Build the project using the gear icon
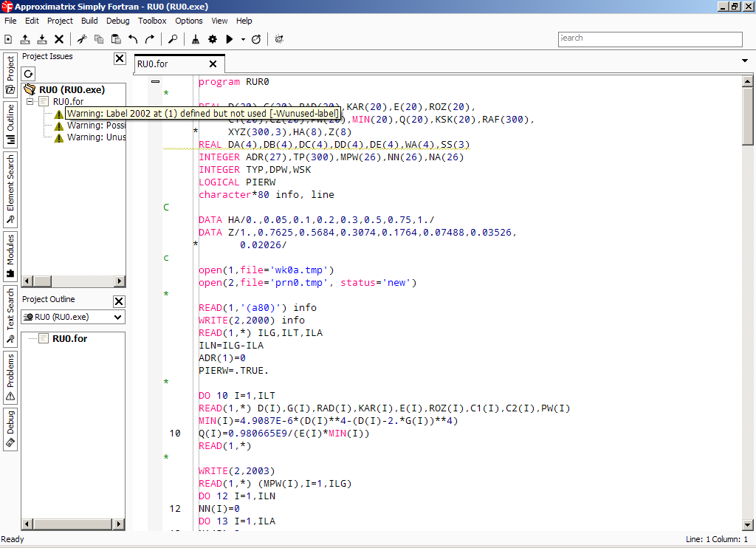This screenshot has width=756, height=548. (213, 39)
